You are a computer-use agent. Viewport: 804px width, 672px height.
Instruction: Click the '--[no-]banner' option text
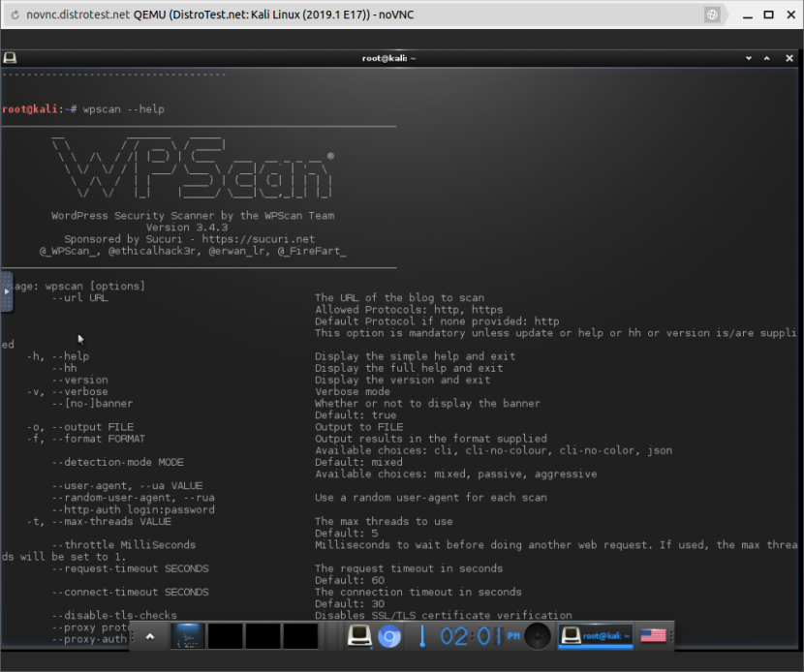(x=92, y=404)
